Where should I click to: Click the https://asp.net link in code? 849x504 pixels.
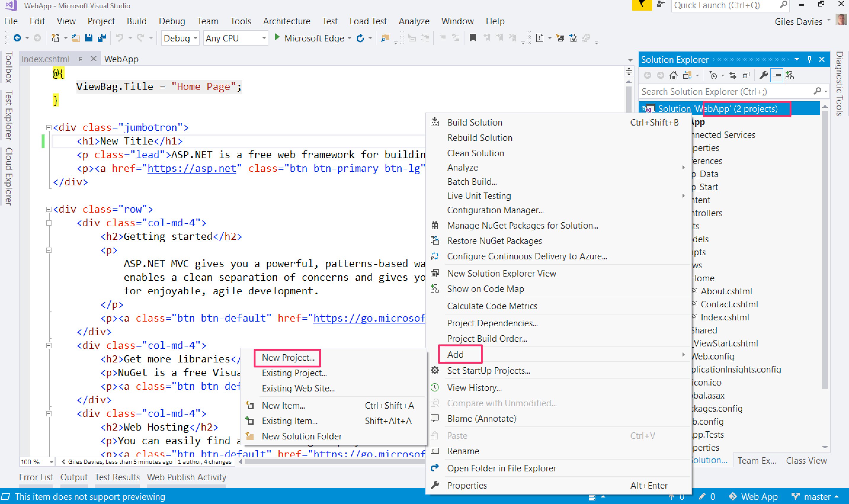(x=192, y=168)
